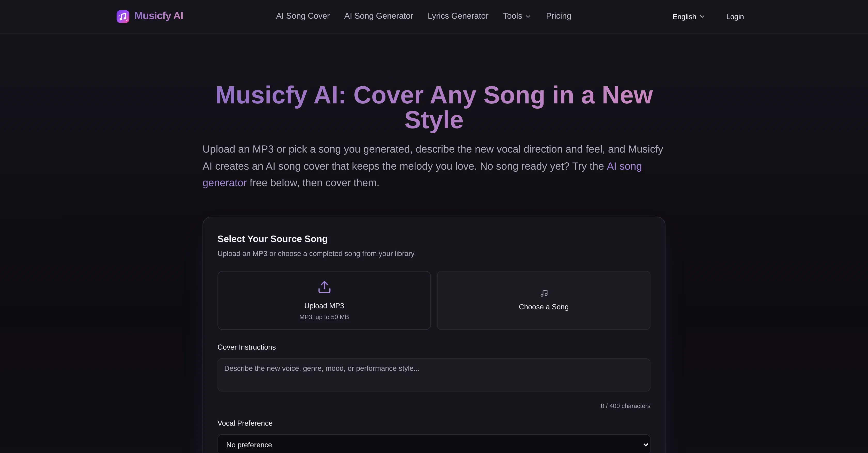This screenshot has height=453, width=868.
Task: Follow the AI song generator link
Action: (x=624, y=166)
